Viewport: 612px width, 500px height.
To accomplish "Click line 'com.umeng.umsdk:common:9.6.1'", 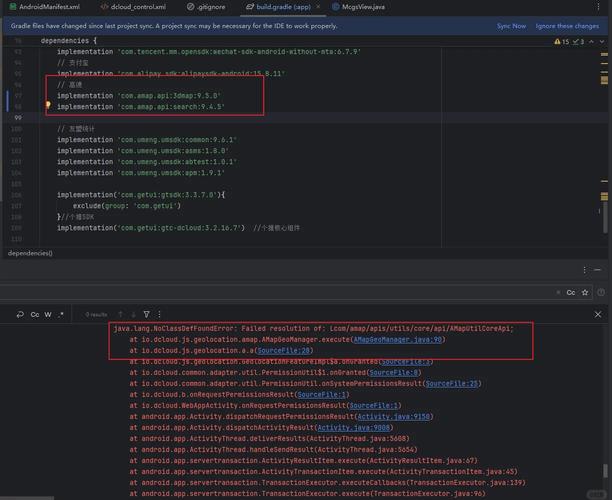I will pos(147,140).
